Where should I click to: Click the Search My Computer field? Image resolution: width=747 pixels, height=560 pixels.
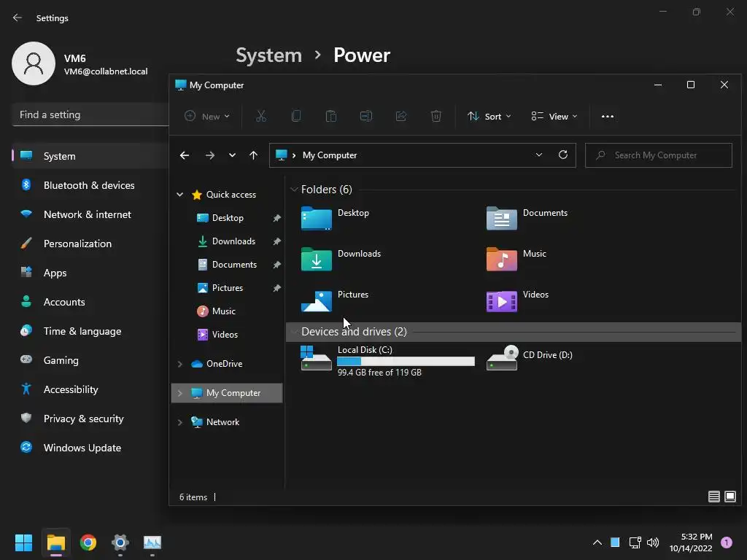point(659,155)
